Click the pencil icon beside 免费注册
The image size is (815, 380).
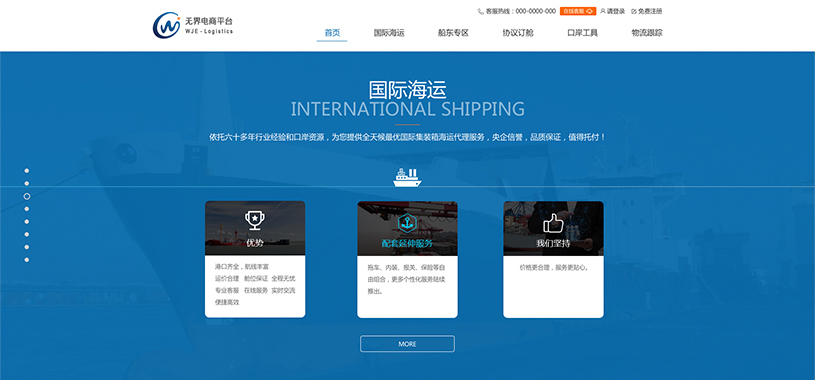coord(634,11)
